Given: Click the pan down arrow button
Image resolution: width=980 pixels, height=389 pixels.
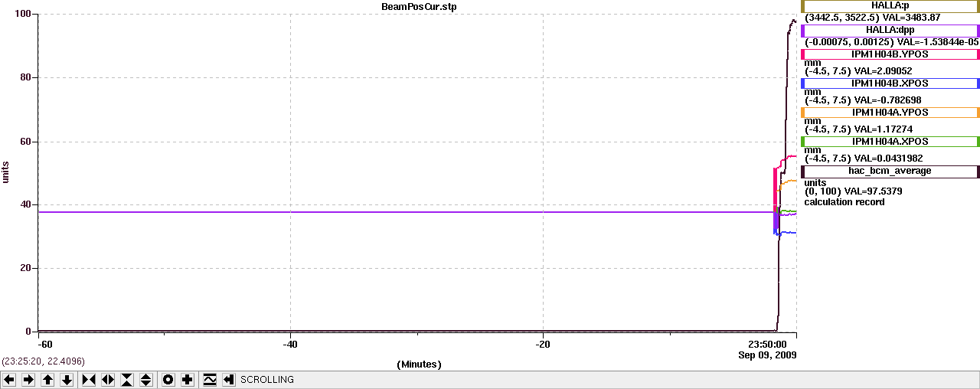Looking at the screenshot, I should (x=67, y=380).
